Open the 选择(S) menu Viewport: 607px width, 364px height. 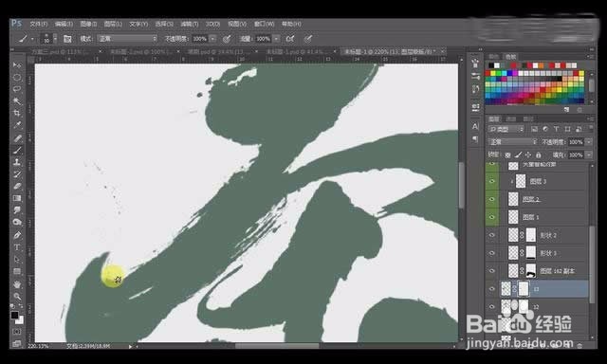[164, 24]
